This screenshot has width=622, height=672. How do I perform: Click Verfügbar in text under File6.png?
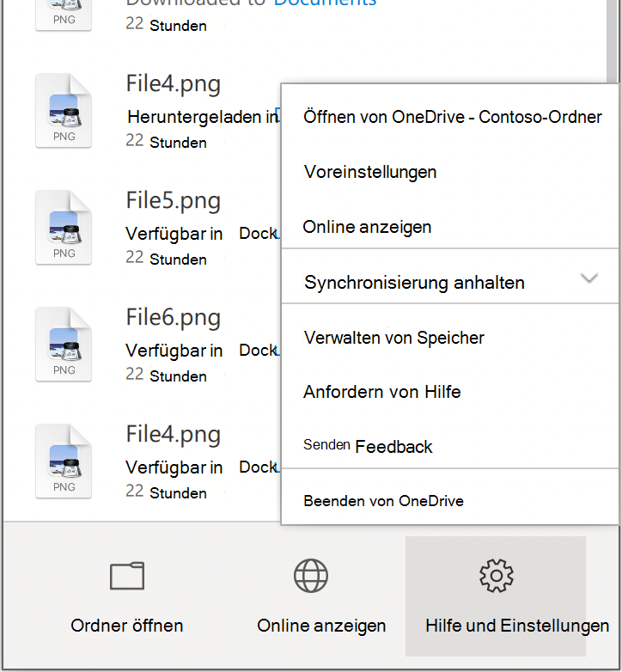point(174,351)
